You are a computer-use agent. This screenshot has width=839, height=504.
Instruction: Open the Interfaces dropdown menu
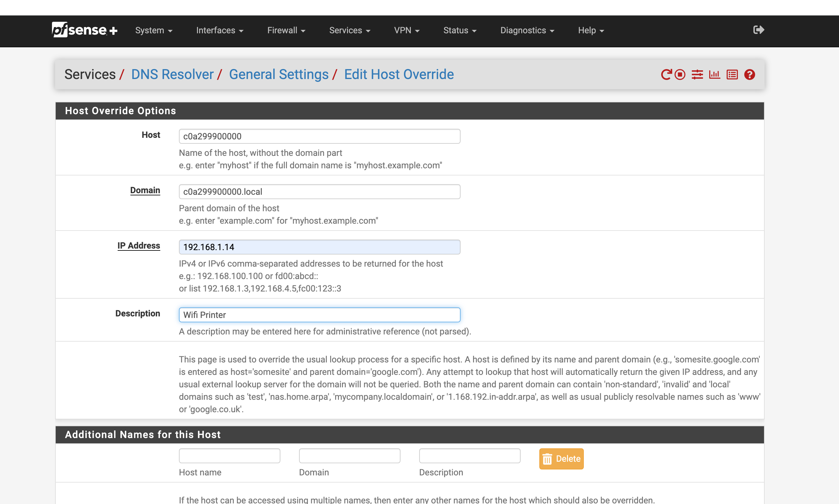click(x=219, y=30)
